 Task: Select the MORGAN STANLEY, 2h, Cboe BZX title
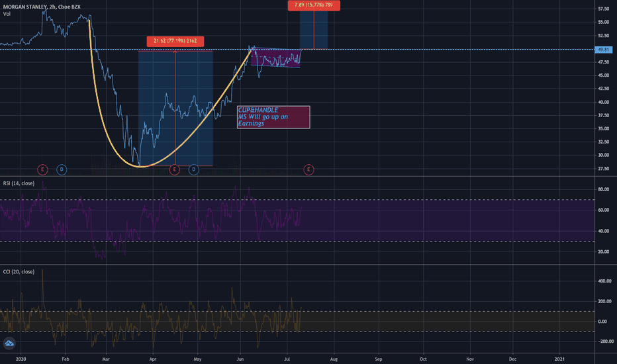[x=42, y=7]
